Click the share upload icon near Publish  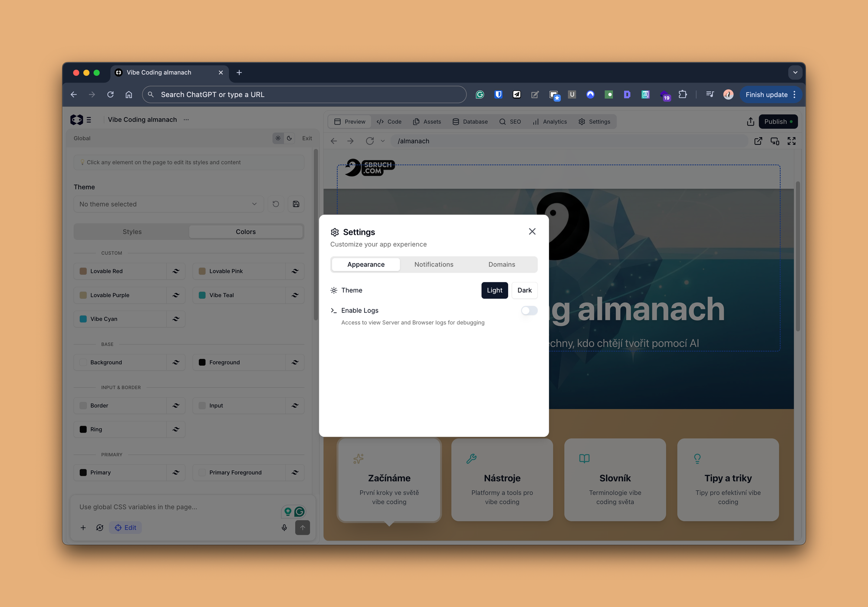tap(750, 122)
